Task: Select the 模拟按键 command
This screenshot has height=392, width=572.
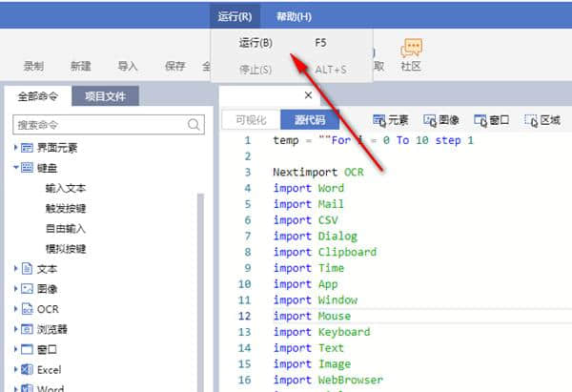Action: 66,249
